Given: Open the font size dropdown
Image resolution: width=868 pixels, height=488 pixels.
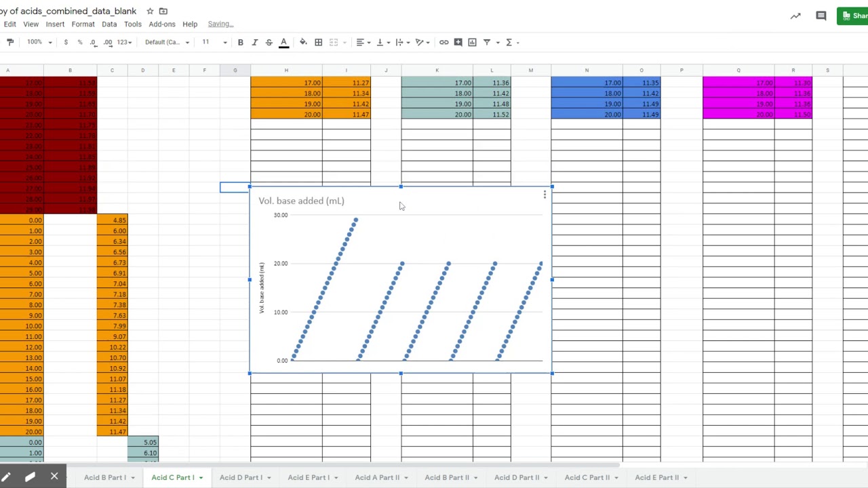Looking at the screenshot, I should tap(214, 42).
